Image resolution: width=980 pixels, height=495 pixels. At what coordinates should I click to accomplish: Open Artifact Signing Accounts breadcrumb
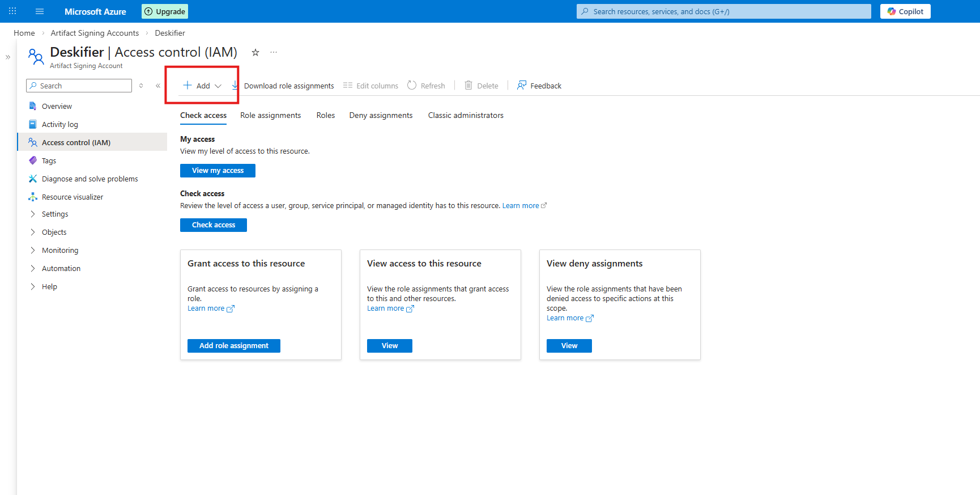pyautogui.click(x=95, y=33)
